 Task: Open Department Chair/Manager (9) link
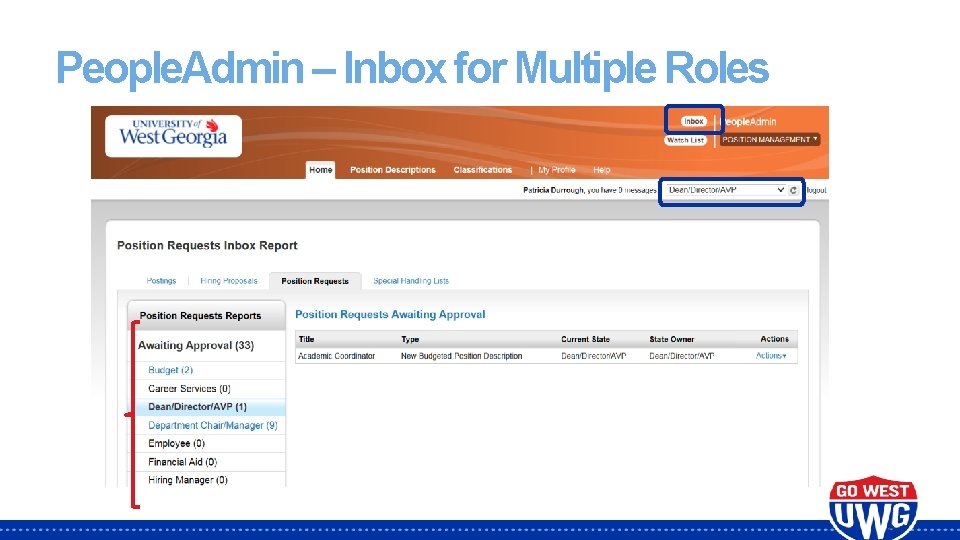click(x=212, y=425)
